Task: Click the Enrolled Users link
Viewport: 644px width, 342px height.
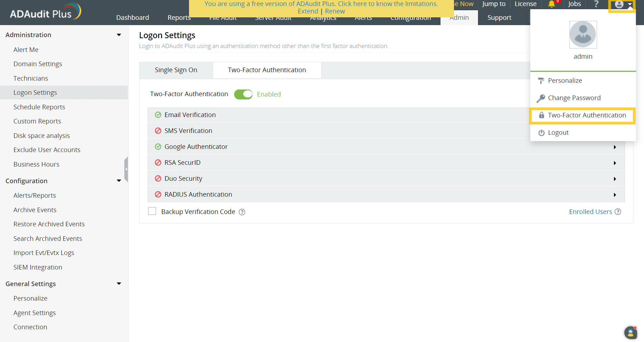Action: (x=590, y=212)
